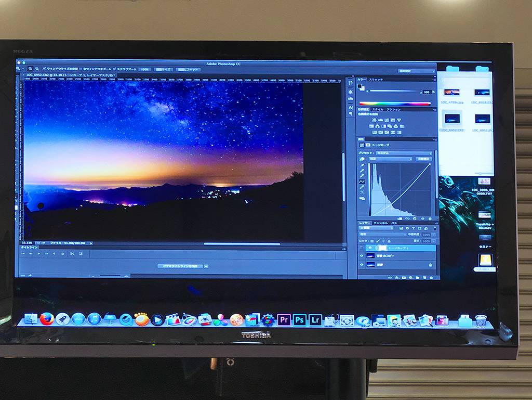Open the layer fill dropdown arrow

pyautogui.click(x=434, y=241)
